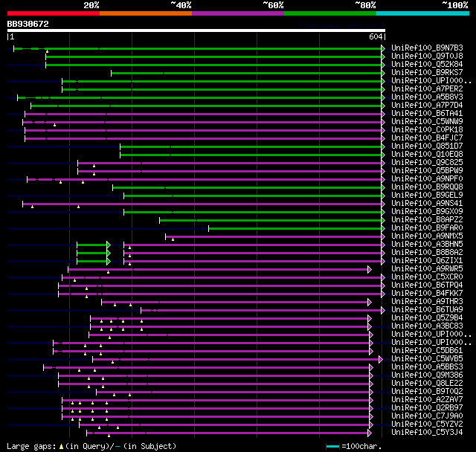Select the UniRef100_B4FJC7 label
476x452 pixels.
(427, 138)
